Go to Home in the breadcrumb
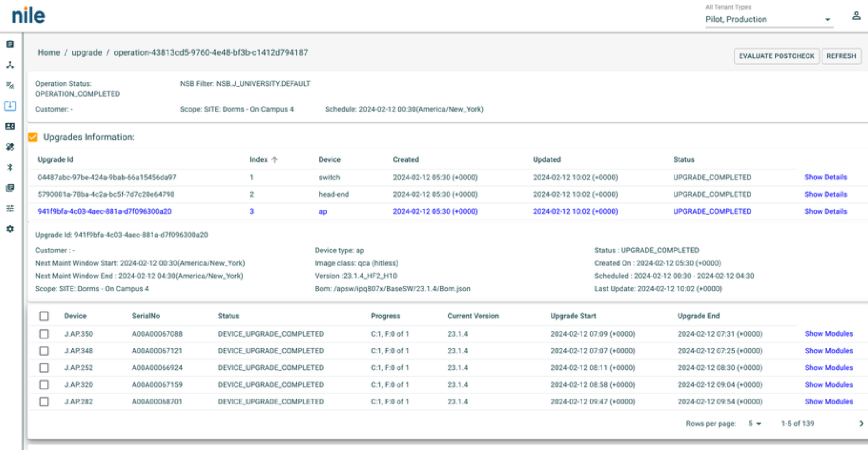The height and width of the screenshot is (450, 868). point(49,52)
